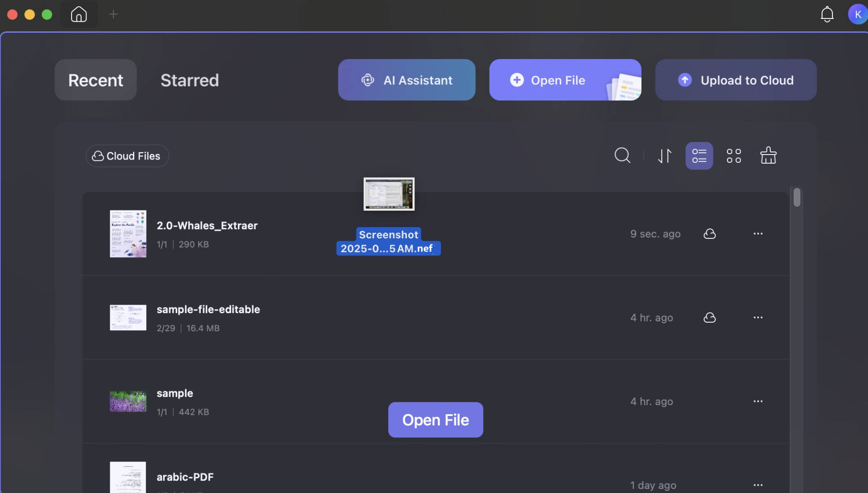Switch to list view
Viewport: 868px width, 493px height.
click(699, 156)
